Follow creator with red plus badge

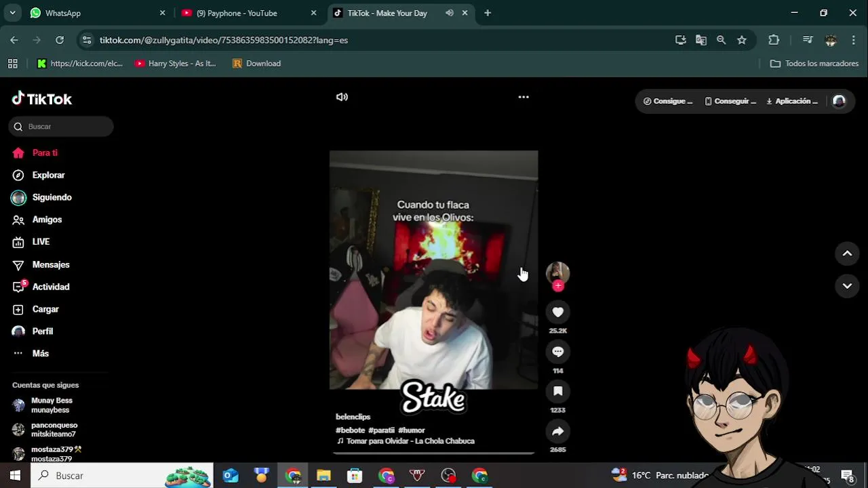point(558,286)
